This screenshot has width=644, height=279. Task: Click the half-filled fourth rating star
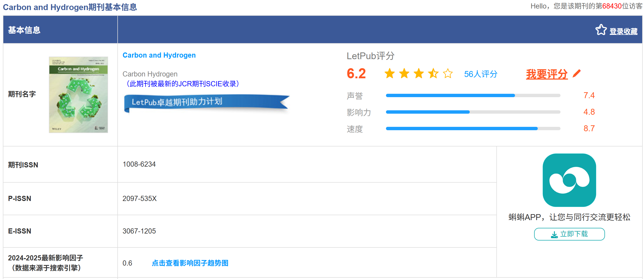pyautogui.click(x=433, y=74)
